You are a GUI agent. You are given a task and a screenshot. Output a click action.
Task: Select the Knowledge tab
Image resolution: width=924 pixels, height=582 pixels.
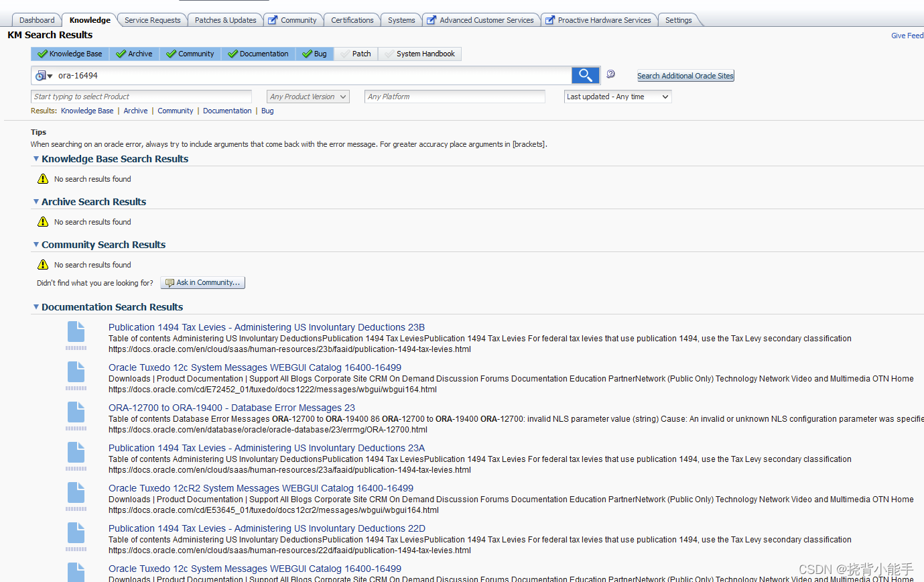pyautogui.click(x=90, y=20)
